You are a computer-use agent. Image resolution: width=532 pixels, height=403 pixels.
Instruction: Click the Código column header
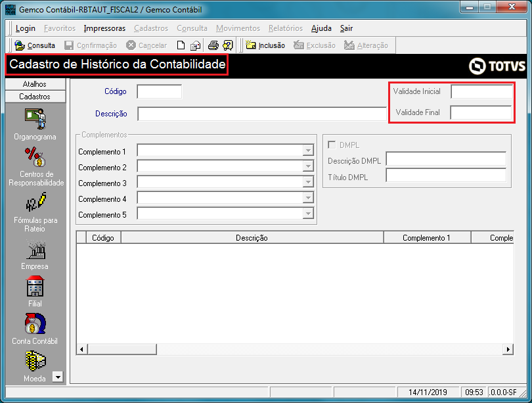[103, 237]
